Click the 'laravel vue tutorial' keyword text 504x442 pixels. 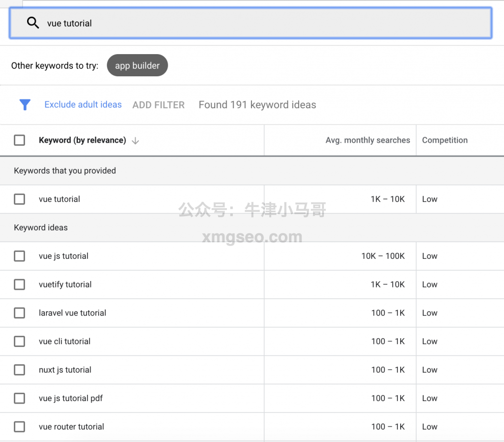[72, 313]
